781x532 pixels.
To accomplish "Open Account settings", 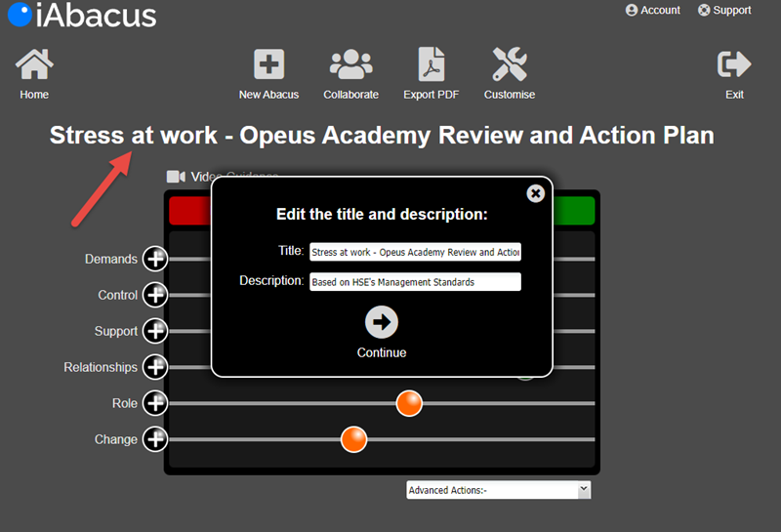I will (x=652, y=10).
